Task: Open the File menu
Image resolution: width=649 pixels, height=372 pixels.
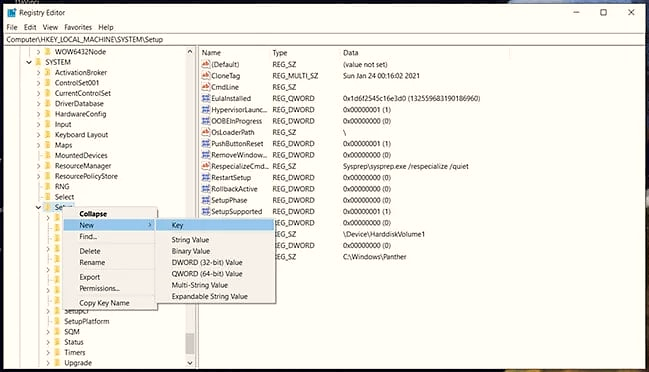Action: point(12,27)
